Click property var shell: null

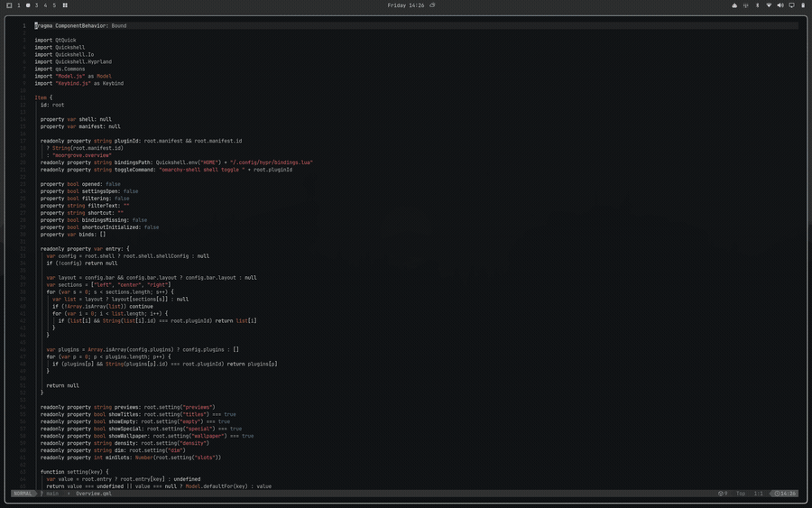tap(76, 119)
